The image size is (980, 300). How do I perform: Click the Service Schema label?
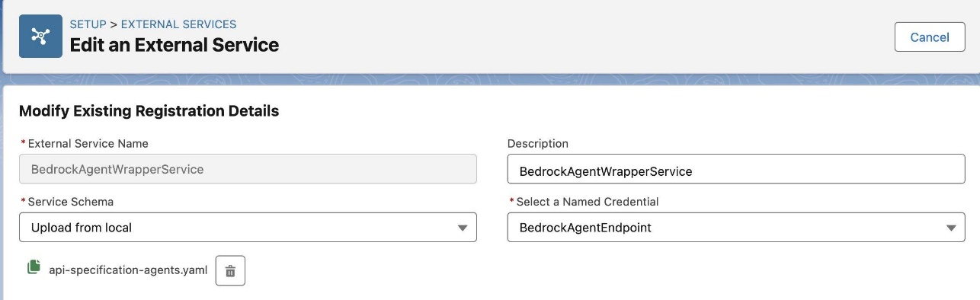tap(70, 202)
